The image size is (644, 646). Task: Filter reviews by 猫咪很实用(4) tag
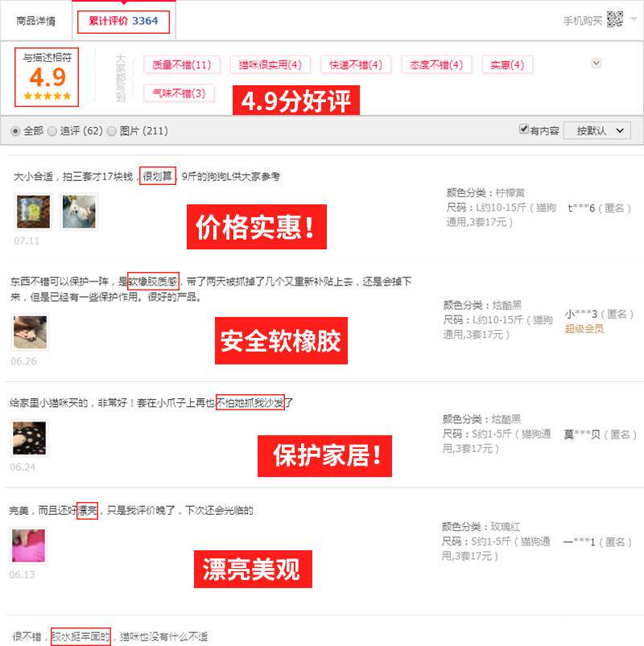pos(270,64)
